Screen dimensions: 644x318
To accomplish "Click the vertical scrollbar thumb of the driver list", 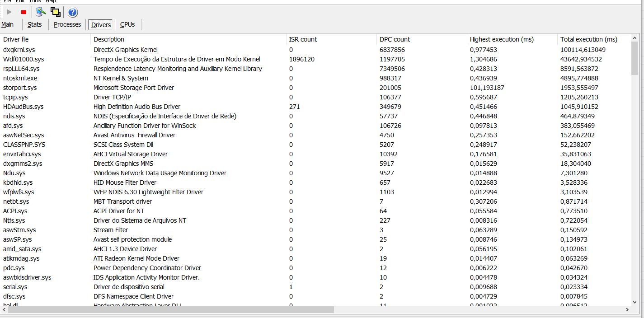I will tap(635, 59).
